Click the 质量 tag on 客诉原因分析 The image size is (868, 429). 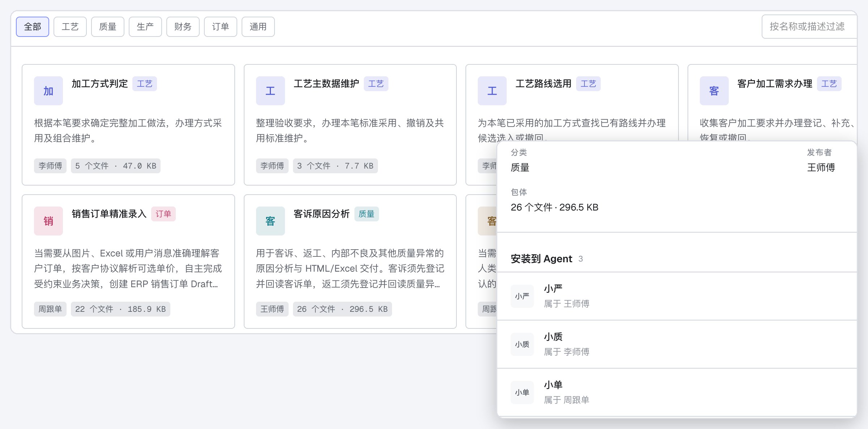click(367, 214)
